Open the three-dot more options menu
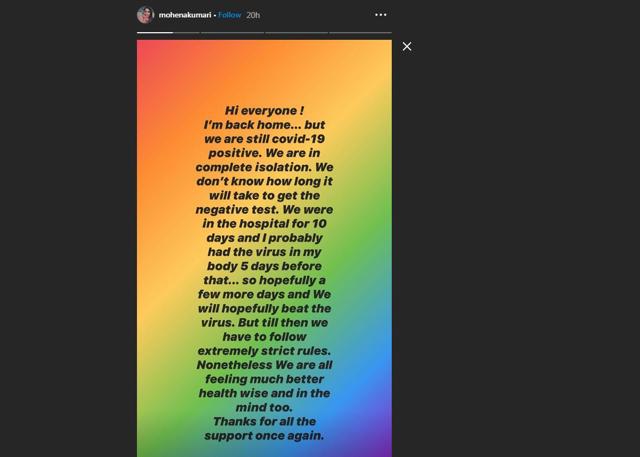640x457 pixels. pyautogui.click(x=380, y=15)
